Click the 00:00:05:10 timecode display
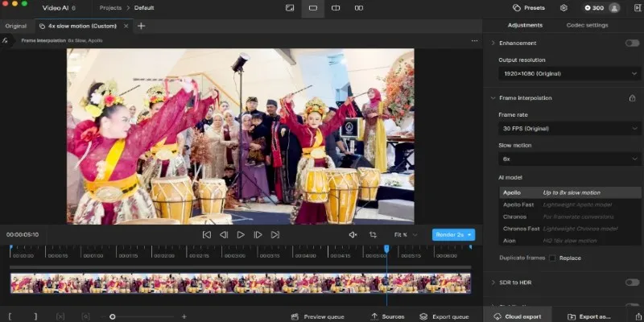644x322 pixels. tap(23, 235)
